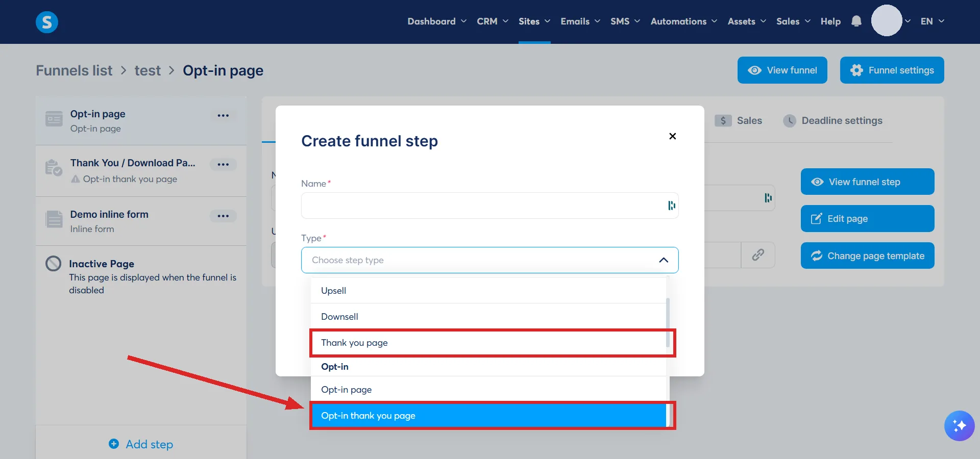Click the plus icon beside Add step
This screenshot has height=459, width=980.
[114, 444]
